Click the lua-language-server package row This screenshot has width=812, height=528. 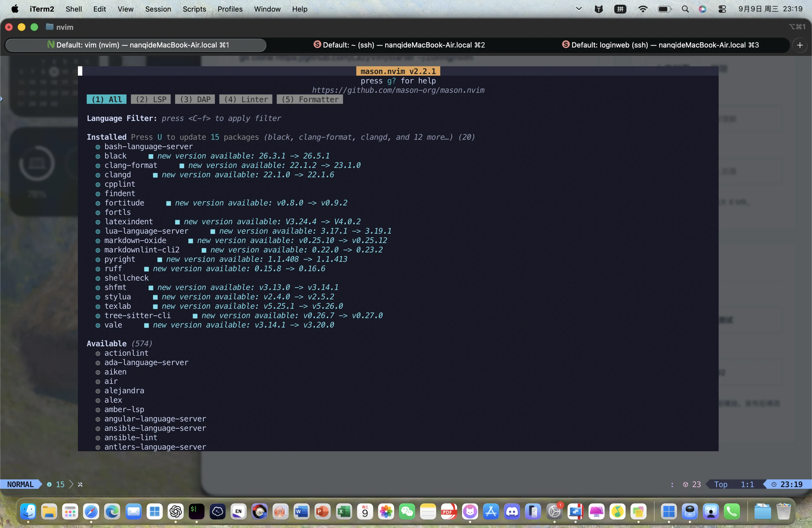pyautogui.click(x=243, y=231)
